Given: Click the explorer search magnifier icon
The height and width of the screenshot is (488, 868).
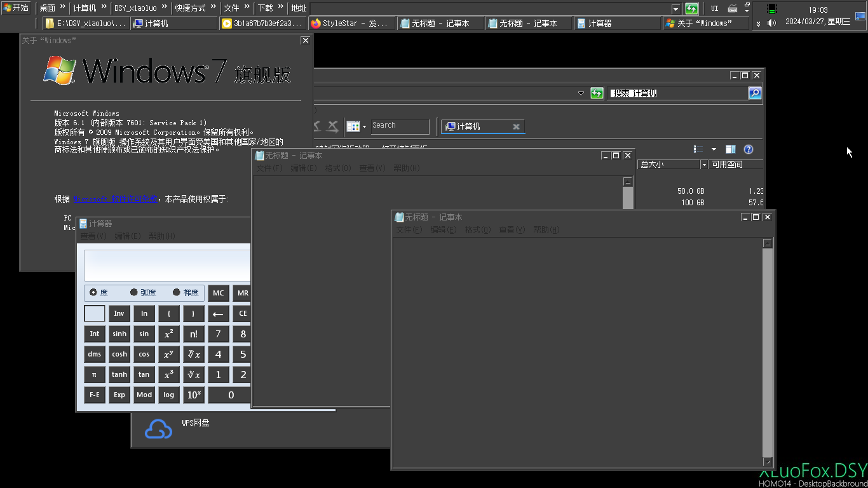Looking at the screenshot, I should point(754,93).
